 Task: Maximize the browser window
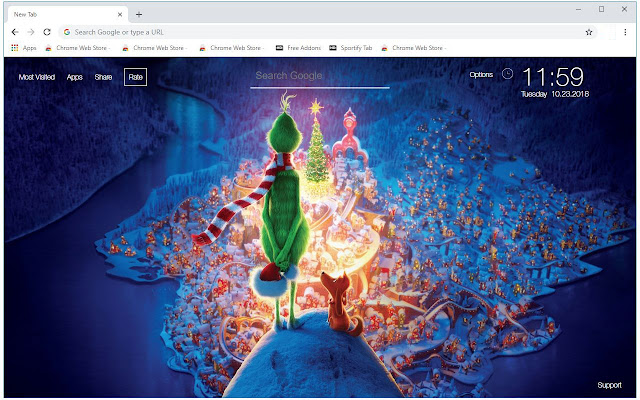(601, 9)
